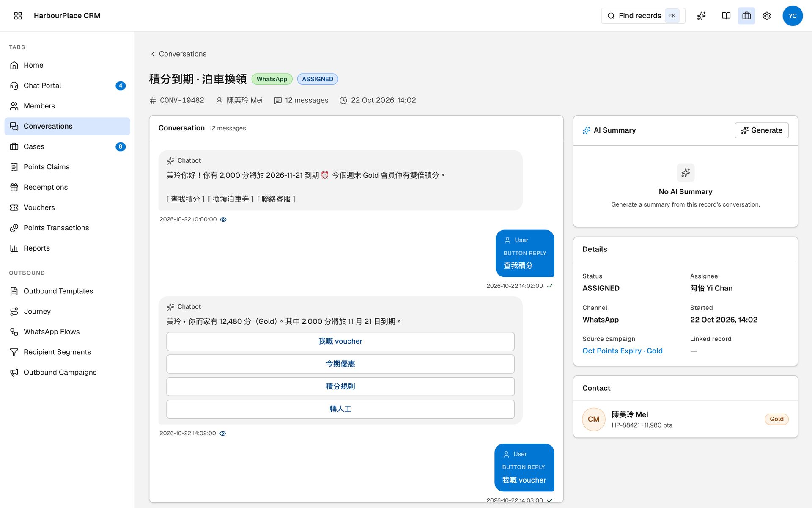Open Recipient Segments
Image resolution: width=812 pixels, height=508 pixels.
coord(67,352)
